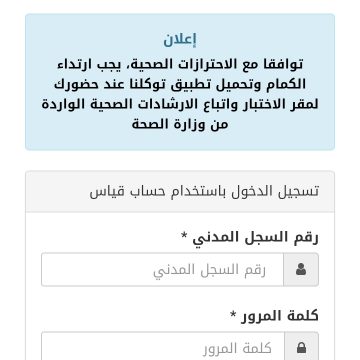
Task: Select the إعلان announcement heading
Action: tap(180, 40)
